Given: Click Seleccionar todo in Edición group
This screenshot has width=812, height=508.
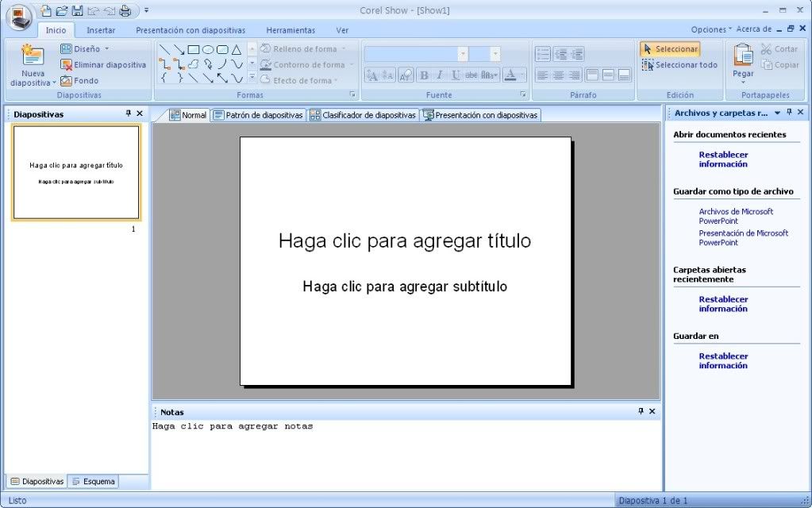Looking at the screenshot, I should tap(679, 65).
